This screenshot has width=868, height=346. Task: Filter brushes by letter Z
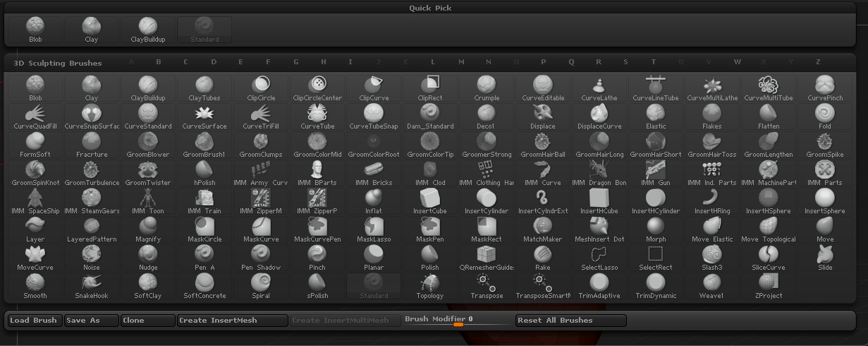click(x=819, y=63)
